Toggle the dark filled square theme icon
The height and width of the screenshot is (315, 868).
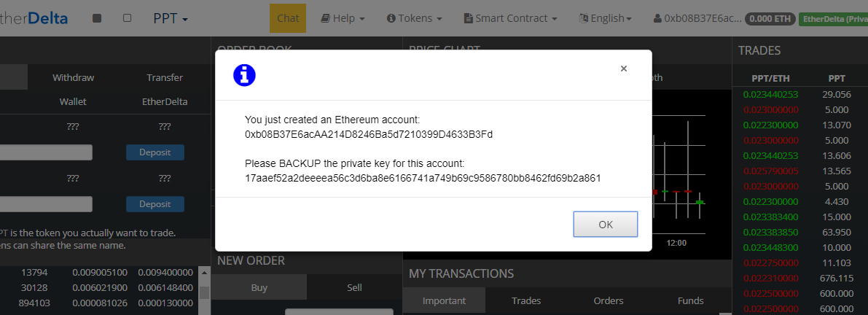97,18
